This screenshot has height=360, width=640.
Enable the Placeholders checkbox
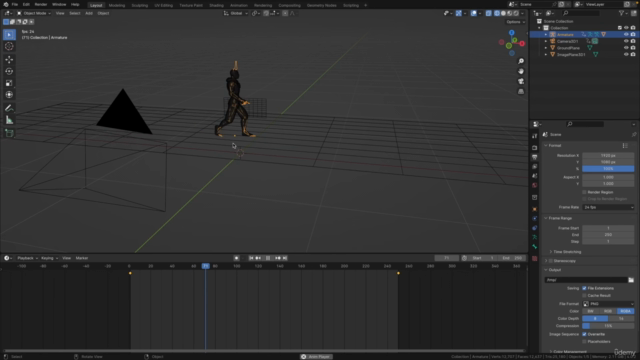pos(584,342)
